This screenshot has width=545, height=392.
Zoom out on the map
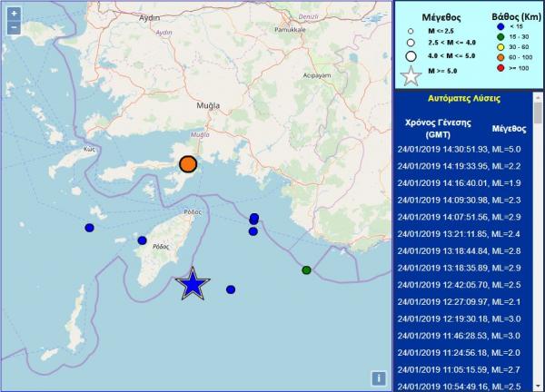(15, 28)
